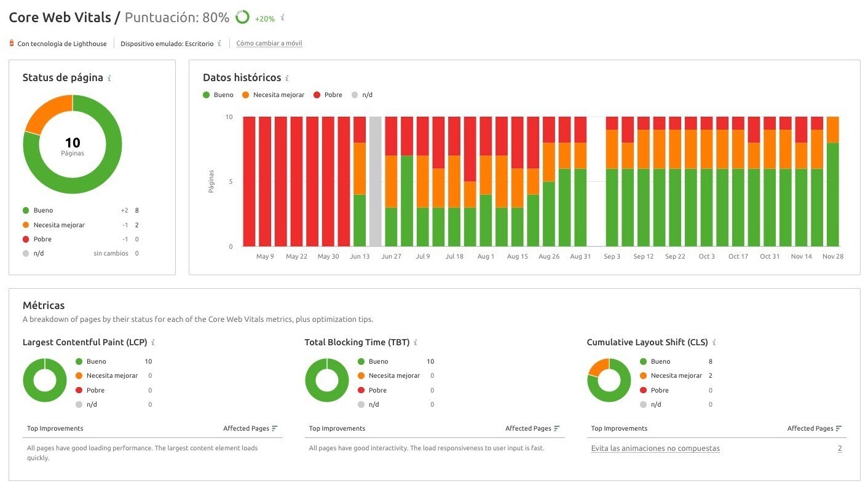Click the affected pages count 2 in the CLS table
Viewport: 868px width, 489px height.
coord(840,448)
